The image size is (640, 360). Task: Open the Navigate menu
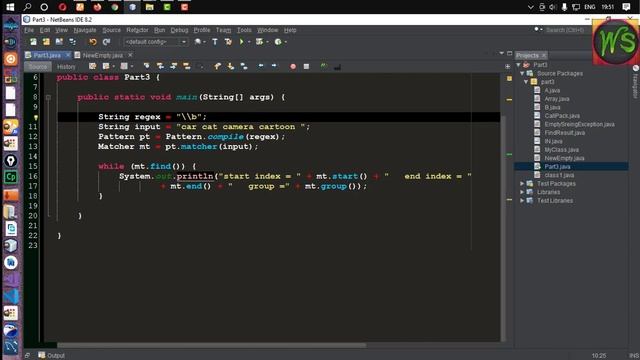point(85,30)
